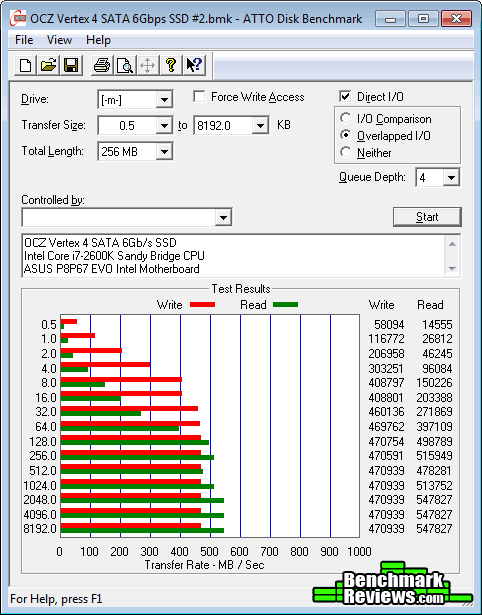Print results with the printer icon
Screen dimensions: 482x615
102,65
